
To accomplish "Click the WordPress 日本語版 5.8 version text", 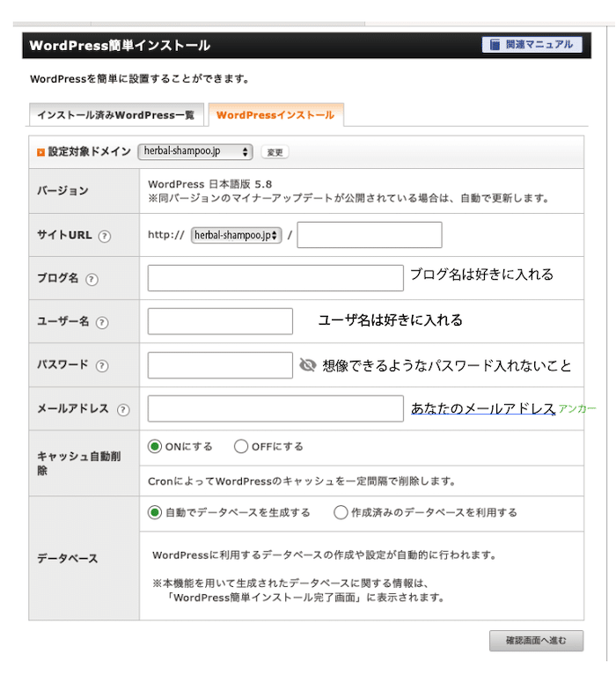I will [210, 184].
